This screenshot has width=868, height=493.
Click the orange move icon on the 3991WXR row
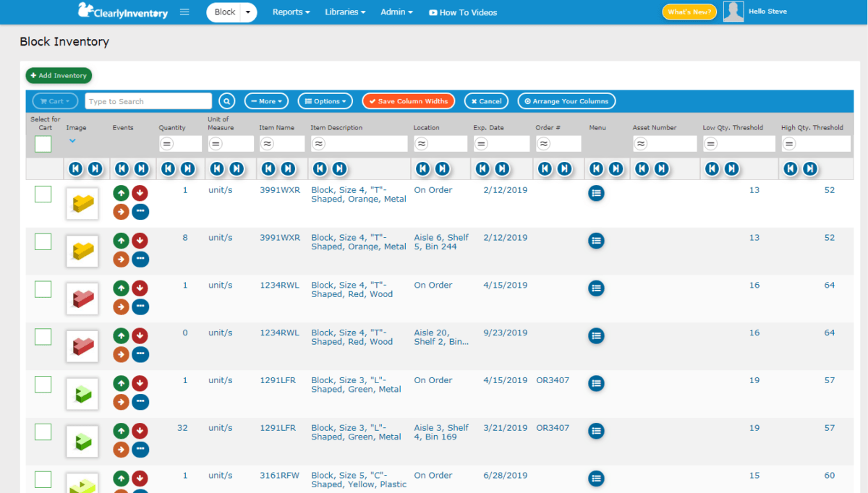point(121,211)
